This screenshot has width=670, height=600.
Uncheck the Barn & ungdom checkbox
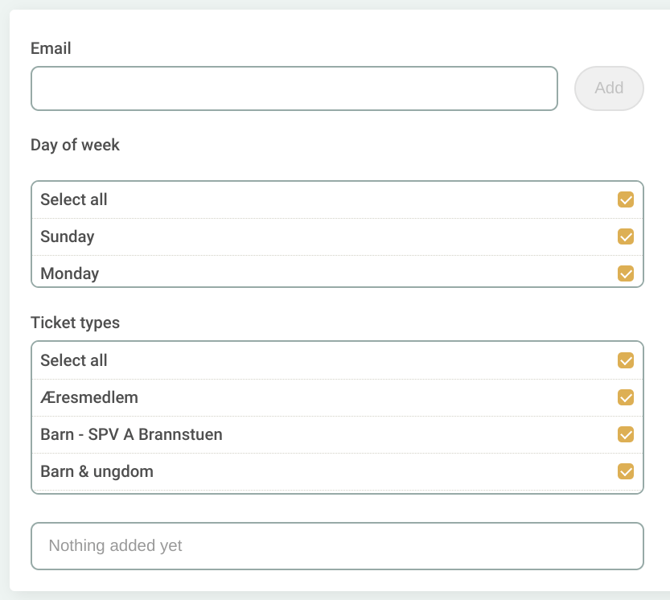[x=626, y=471]
